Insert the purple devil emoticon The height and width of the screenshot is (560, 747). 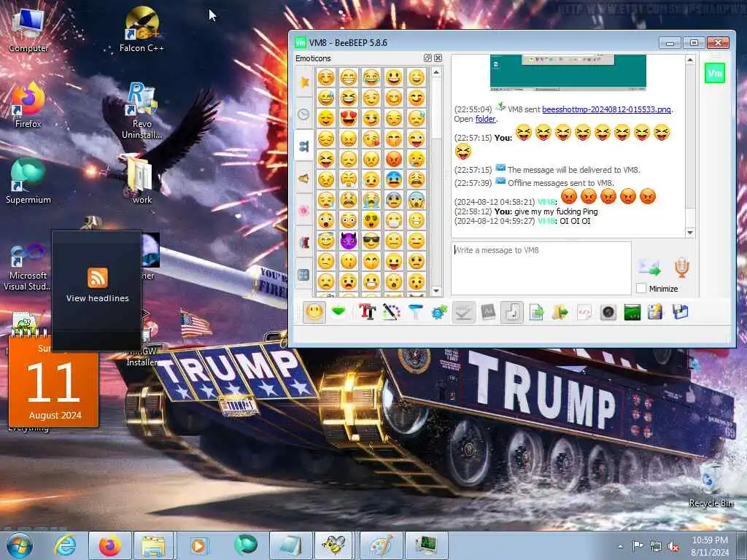[349, 241]
